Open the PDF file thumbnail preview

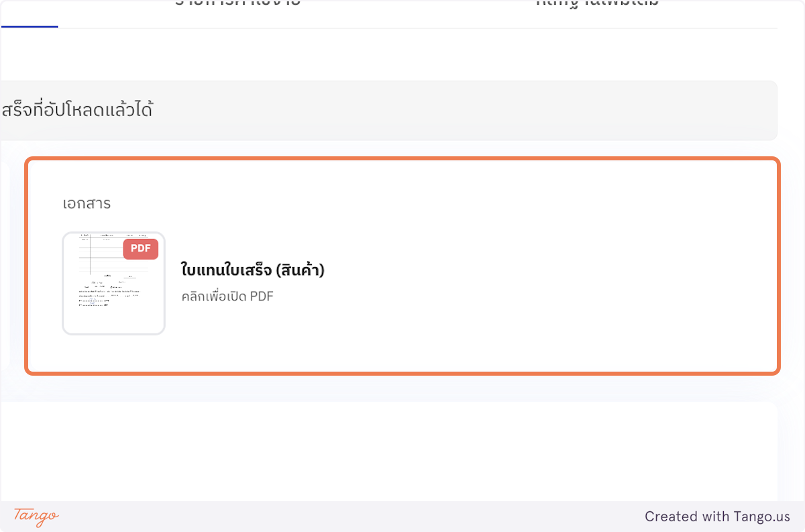113,283
